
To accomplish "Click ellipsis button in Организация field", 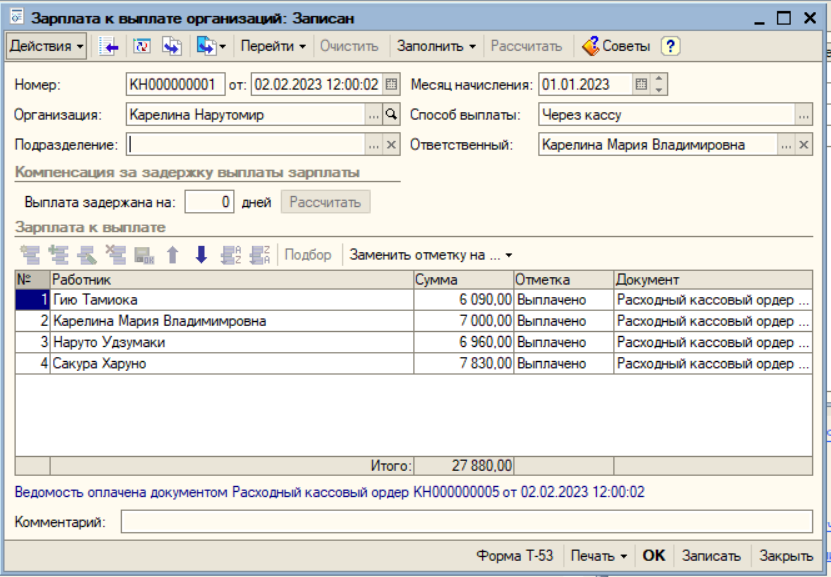I will [x=374, y=114].
